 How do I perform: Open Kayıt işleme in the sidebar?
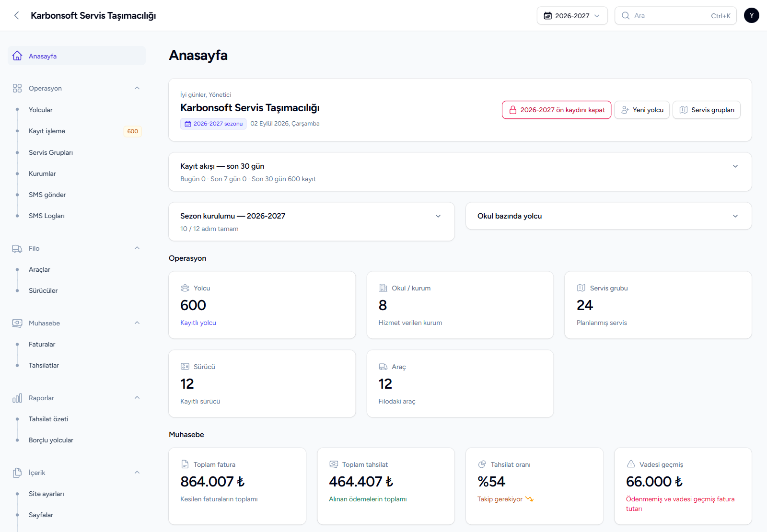[x=77, y=131]
